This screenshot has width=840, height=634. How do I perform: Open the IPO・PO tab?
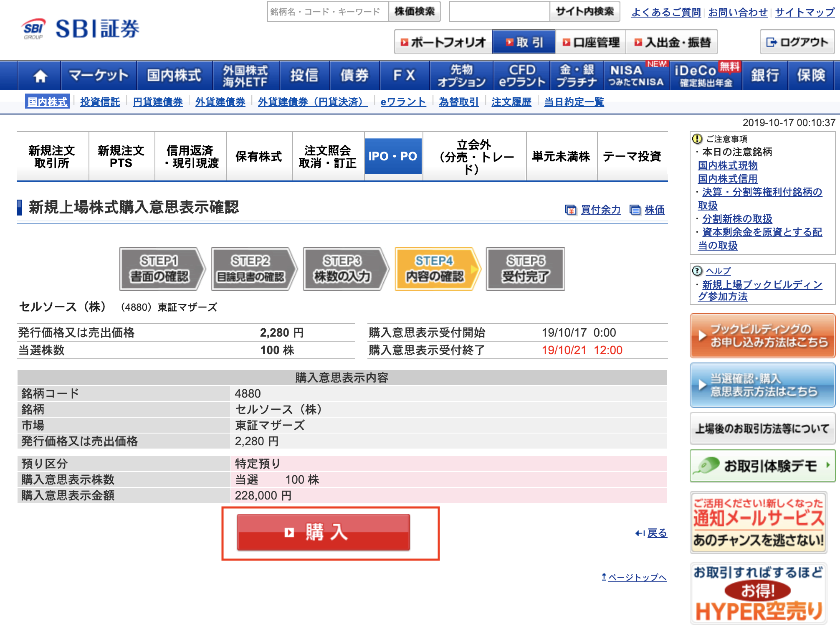point(393,156)
